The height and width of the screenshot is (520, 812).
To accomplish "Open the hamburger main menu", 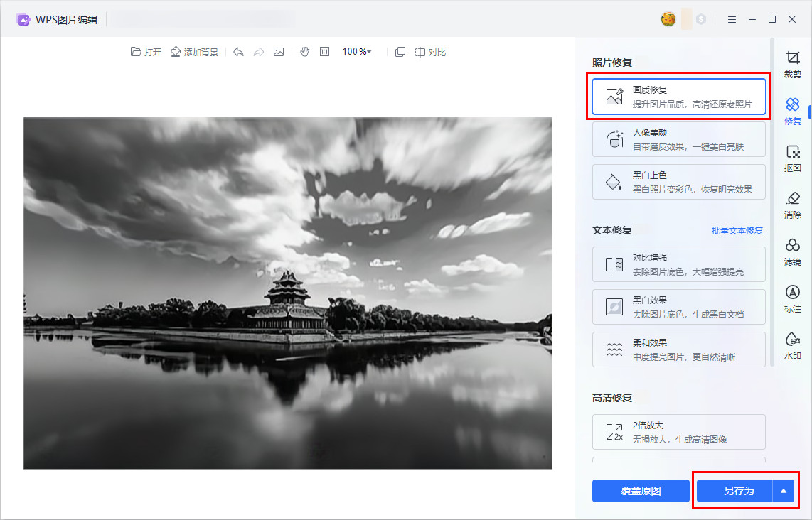I will [732, 19].
